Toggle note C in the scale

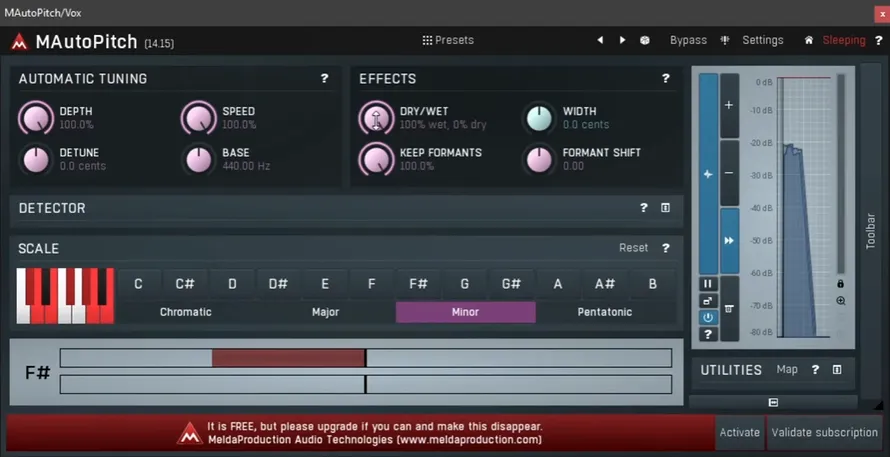[138, 284]
